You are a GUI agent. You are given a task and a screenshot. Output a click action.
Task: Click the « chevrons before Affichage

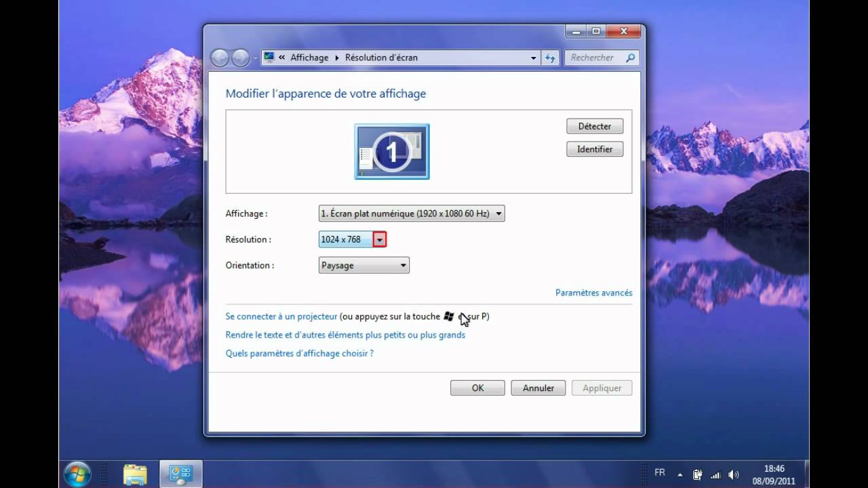[x=282, y=58]
